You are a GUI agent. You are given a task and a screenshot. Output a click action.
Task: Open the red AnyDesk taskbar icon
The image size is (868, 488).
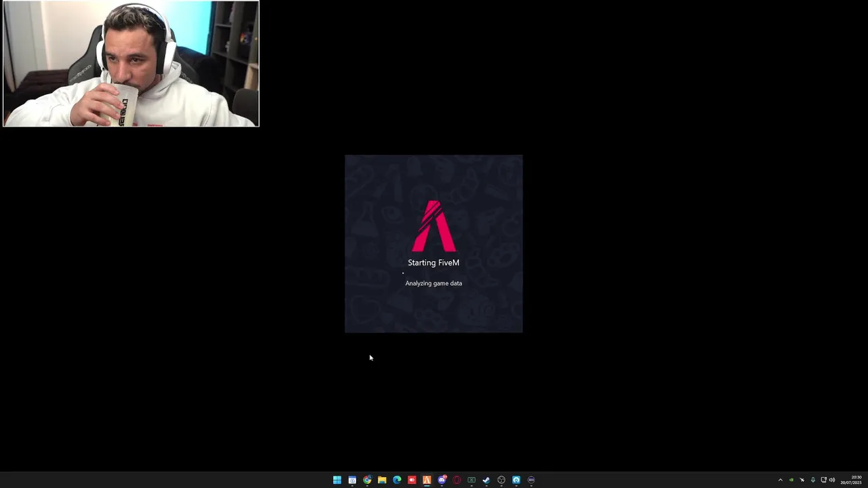[x=412, y=480]
